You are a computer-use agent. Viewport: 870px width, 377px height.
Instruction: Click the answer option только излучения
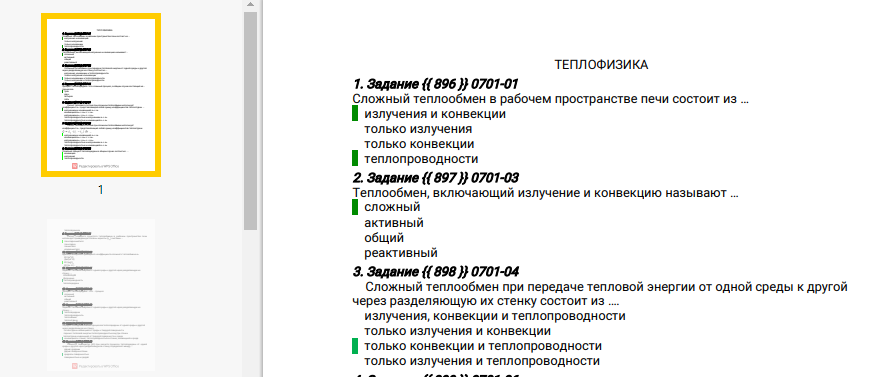point(418,129)
